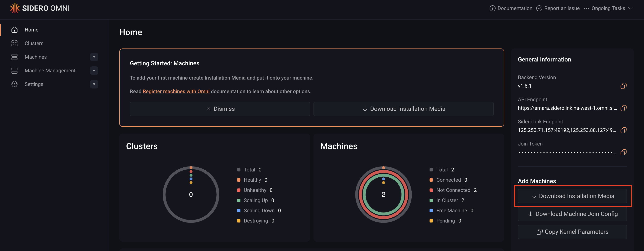Viewport: 644px width, 251px height.
Task: Copy the Backend Version value
Action: 624,86
